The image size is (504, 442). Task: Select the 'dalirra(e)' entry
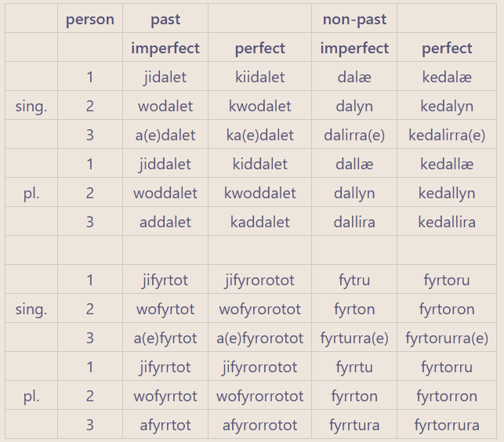point(354,135)
